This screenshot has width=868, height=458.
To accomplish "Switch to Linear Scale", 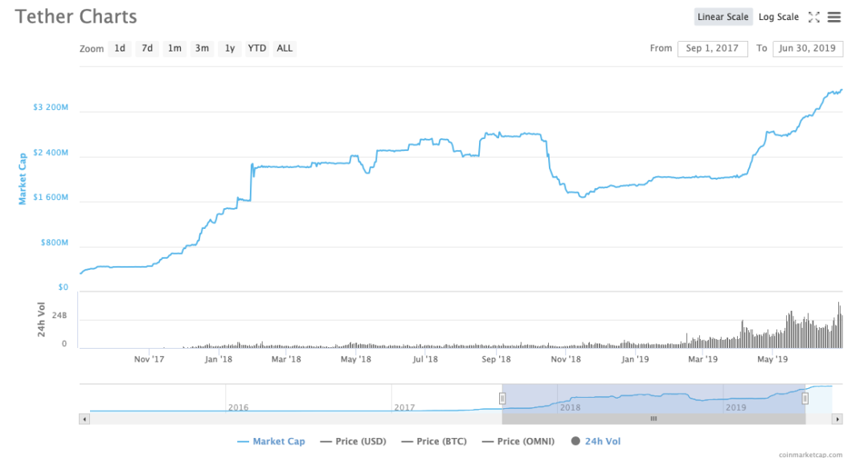I will click(723, 17).
